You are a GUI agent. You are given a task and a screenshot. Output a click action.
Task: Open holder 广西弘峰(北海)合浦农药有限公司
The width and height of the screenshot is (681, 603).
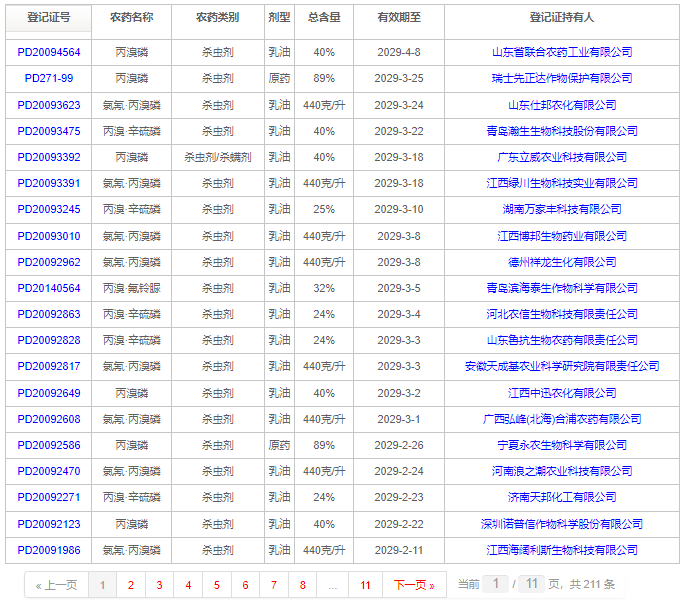(x=562, y=420)
